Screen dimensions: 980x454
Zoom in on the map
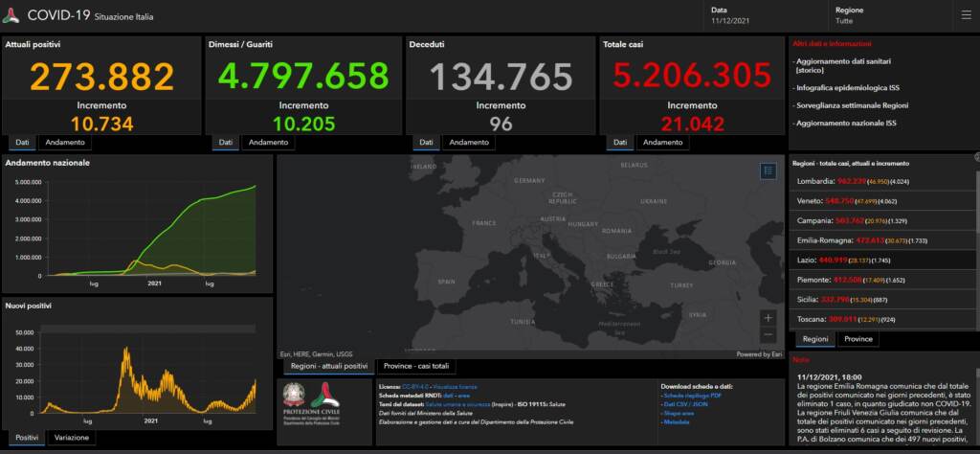pos(768,317)
